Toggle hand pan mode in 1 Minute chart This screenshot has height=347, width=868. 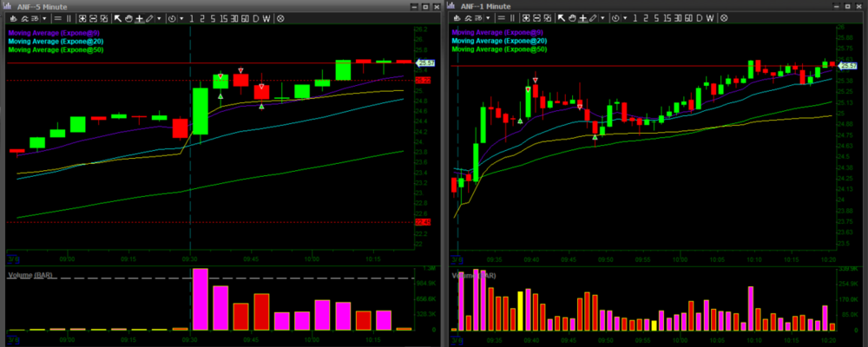point(571,17)
